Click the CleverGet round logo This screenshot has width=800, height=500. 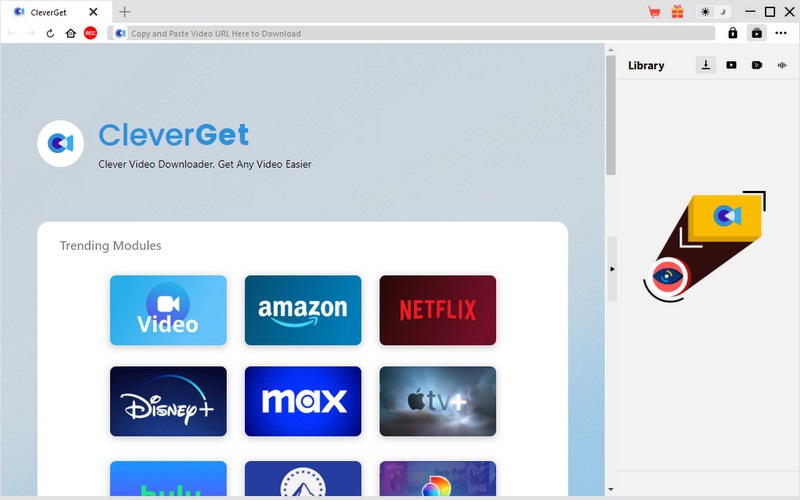pos(61,143)
